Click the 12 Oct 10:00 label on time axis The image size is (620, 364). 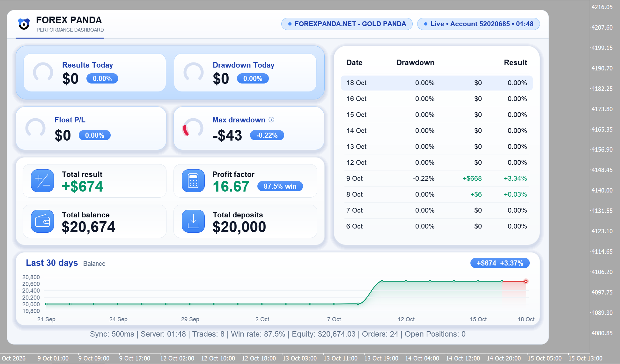click(x=218, y=358)
